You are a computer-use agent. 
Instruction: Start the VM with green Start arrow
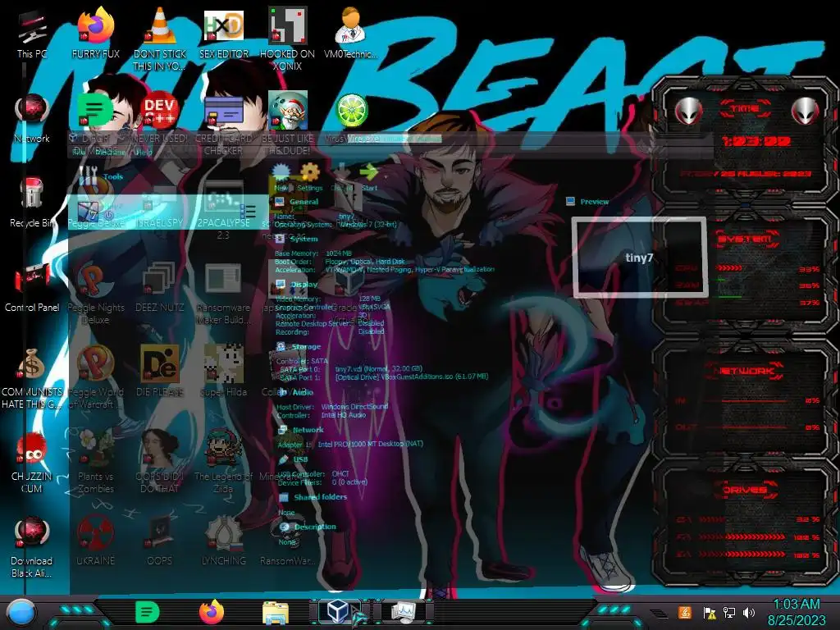[369, 177]
